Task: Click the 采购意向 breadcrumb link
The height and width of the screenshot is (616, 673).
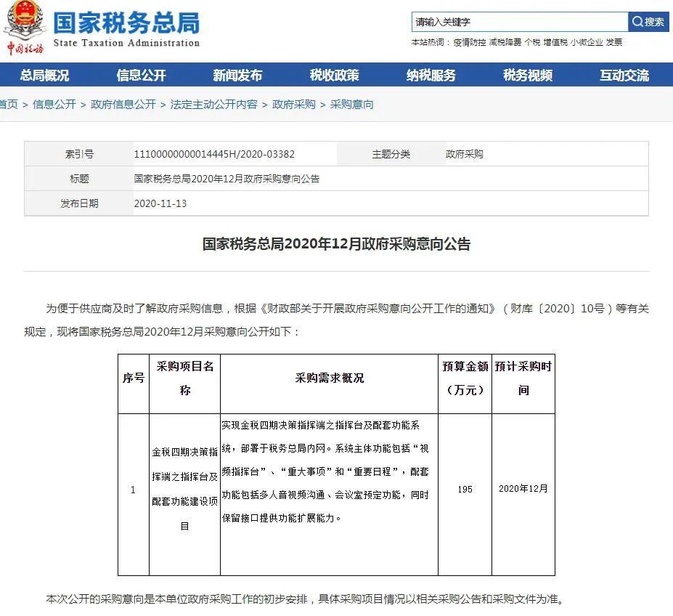Action: click(x=351, y=105)
